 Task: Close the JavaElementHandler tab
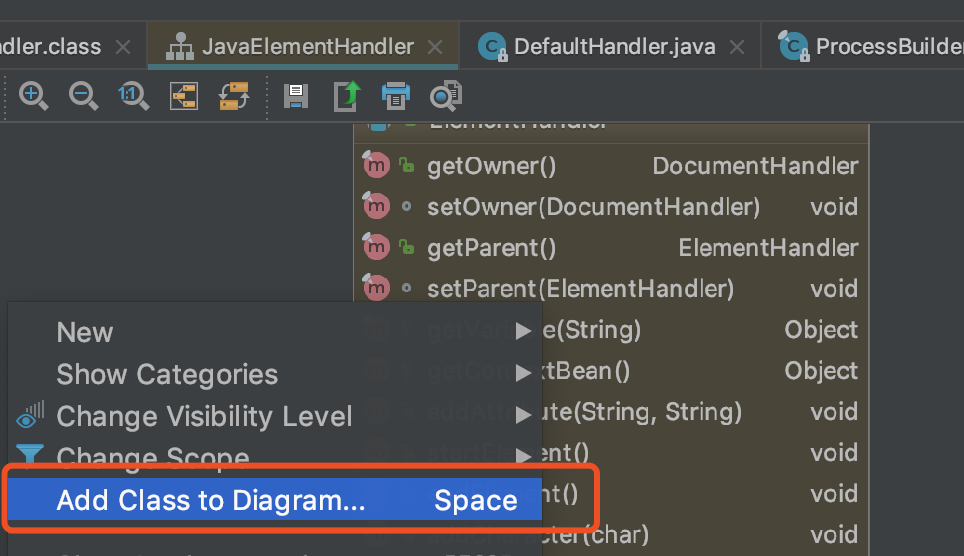[x=435, y=47]
